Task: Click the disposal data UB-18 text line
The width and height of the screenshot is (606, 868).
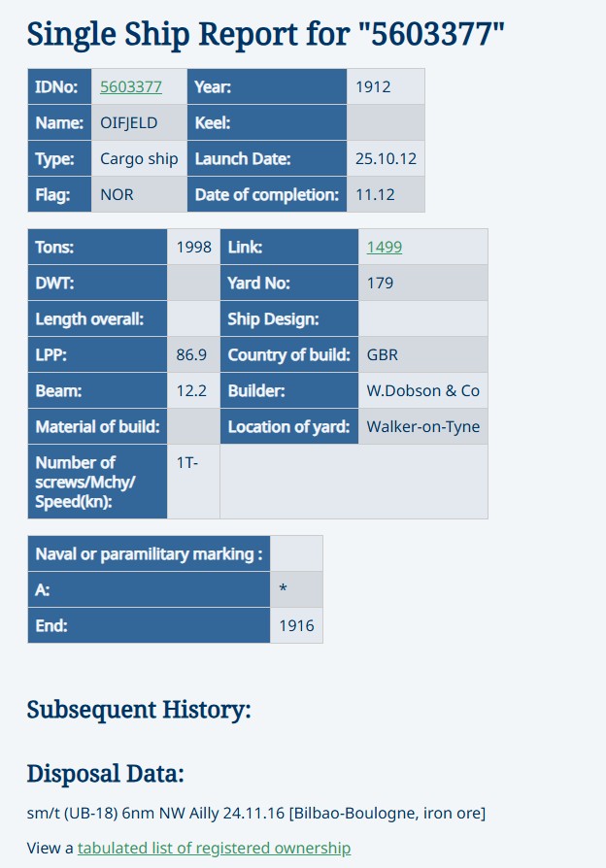Action: 256,814
